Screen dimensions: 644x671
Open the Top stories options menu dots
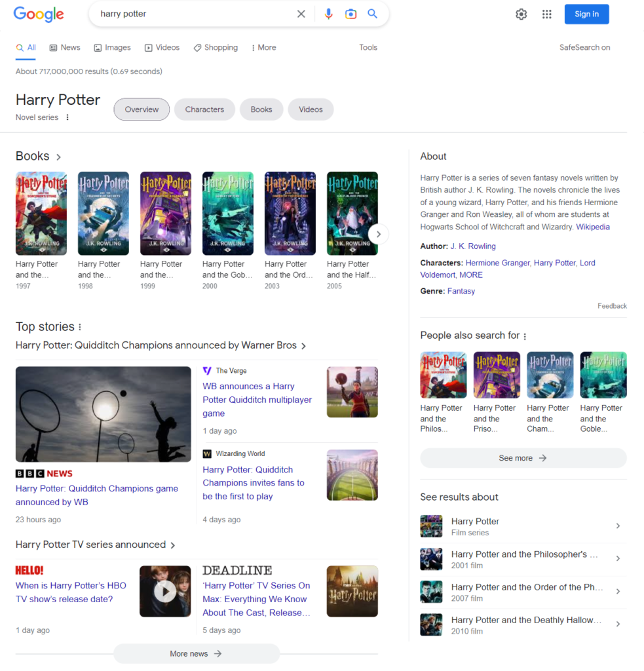tap(79, 327)
